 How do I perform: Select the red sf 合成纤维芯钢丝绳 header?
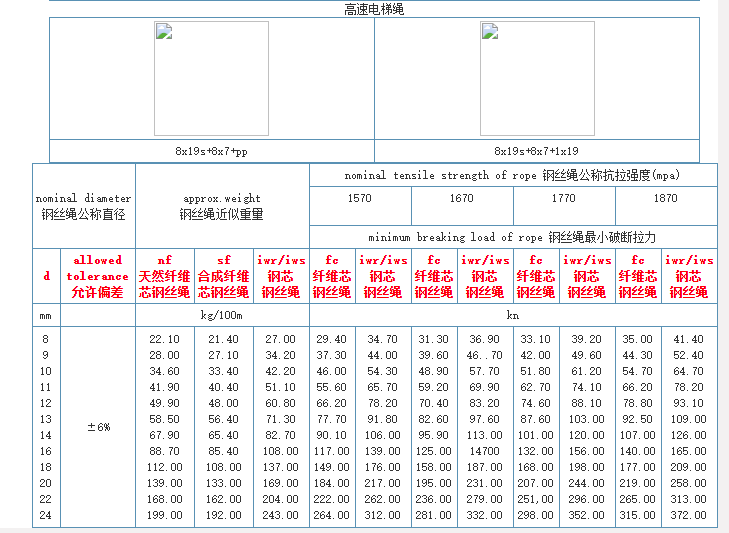coord(222,276)
